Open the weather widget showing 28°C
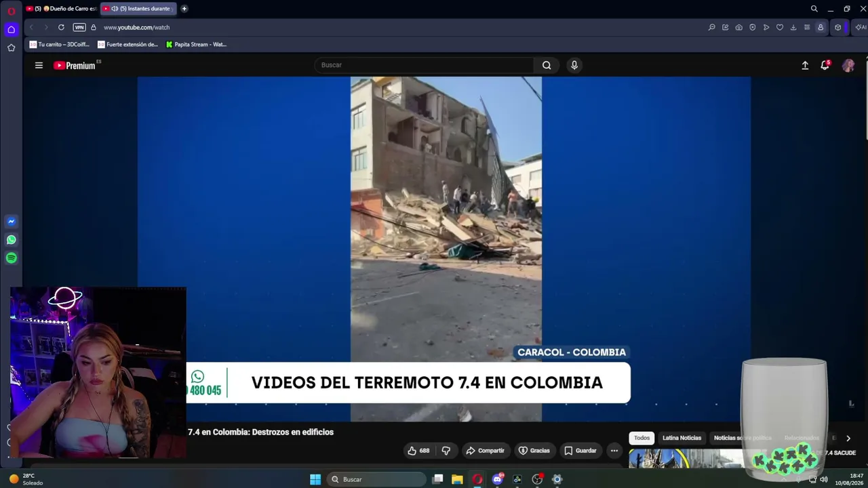This screenshot has height=488, width=868. pos(27,479)
